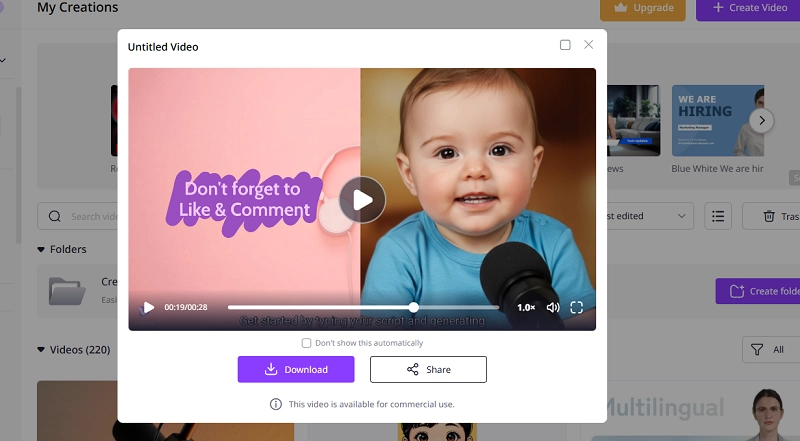Close the Untitled Video dialog
This screenshot has width=800, height=441.
click(589, 45)
